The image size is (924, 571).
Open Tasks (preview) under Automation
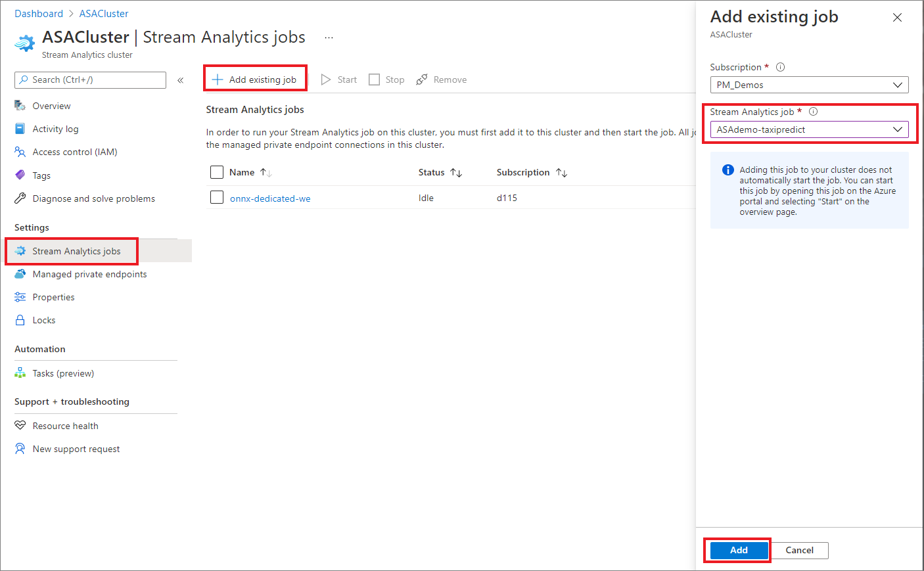62,373
